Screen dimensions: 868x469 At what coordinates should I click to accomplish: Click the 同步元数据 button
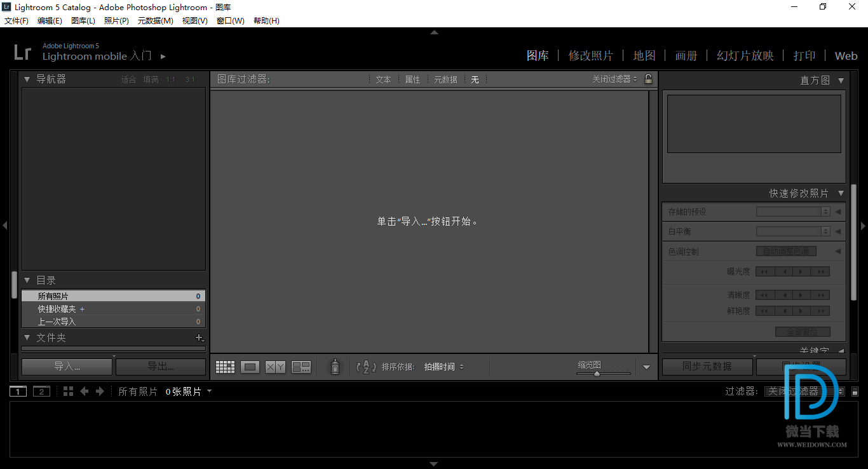pos(707,367)
